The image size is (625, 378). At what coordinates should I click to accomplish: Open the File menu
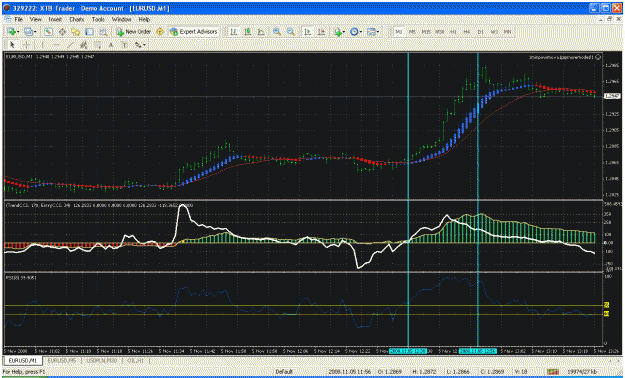(x=18, y=19)
